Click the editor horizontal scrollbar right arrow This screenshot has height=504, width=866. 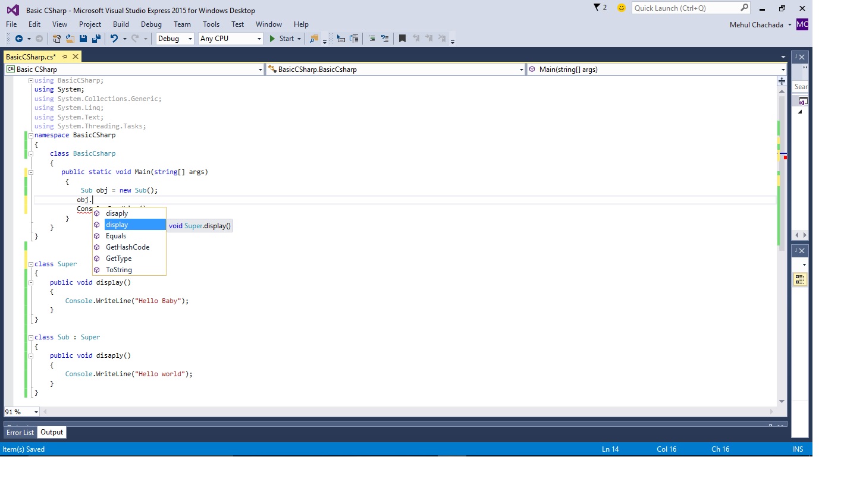(771, 411)
